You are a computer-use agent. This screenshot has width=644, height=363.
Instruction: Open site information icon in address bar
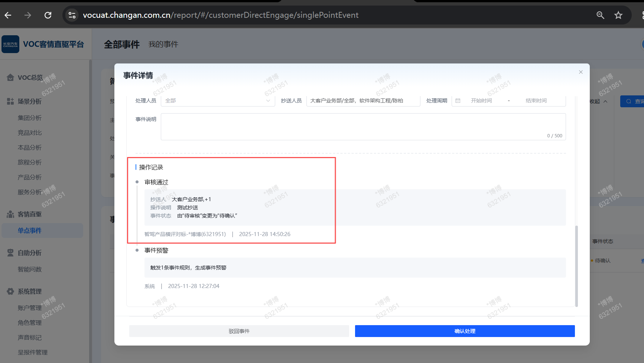click(x=72, y=15)
